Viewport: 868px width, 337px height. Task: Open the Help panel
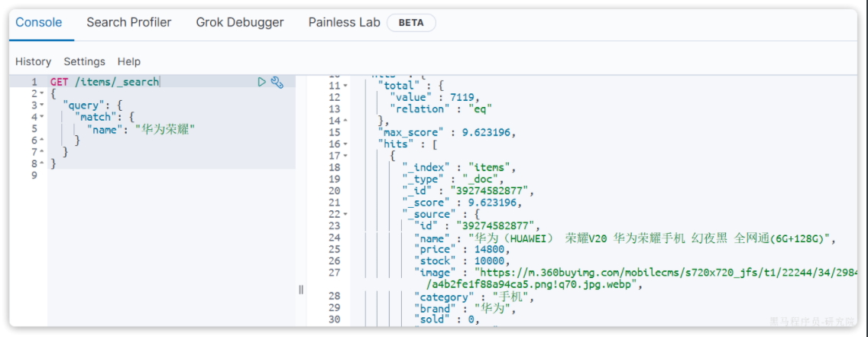[129, 61]
